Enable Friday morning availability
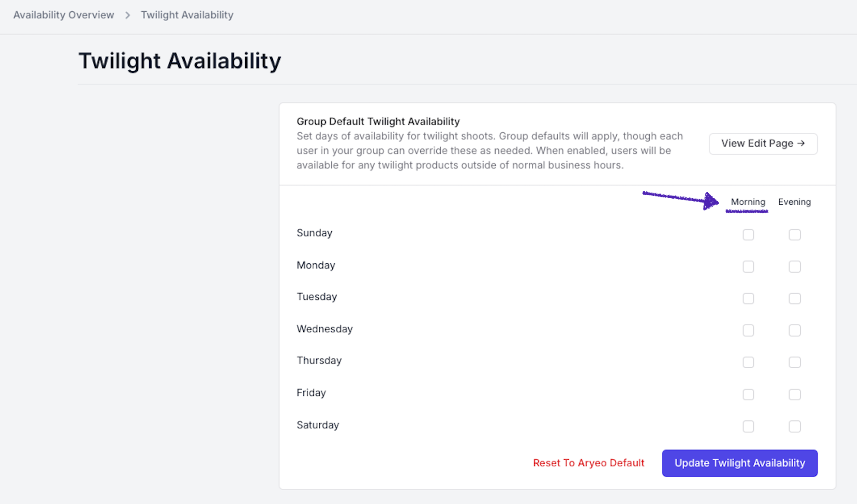The image size is (857, 504). 748,394
